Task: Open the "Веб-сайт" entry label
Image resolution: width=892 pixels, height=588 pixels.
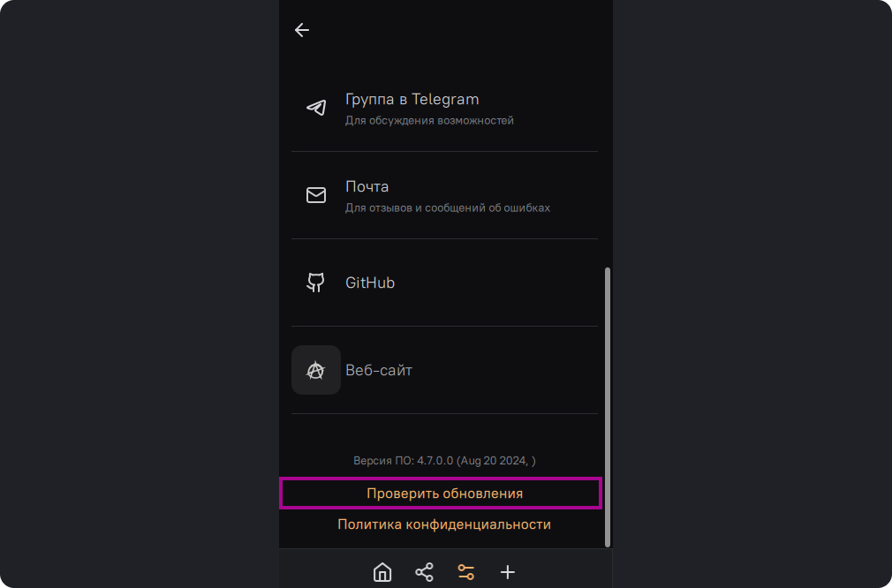Action: (379, 371)
